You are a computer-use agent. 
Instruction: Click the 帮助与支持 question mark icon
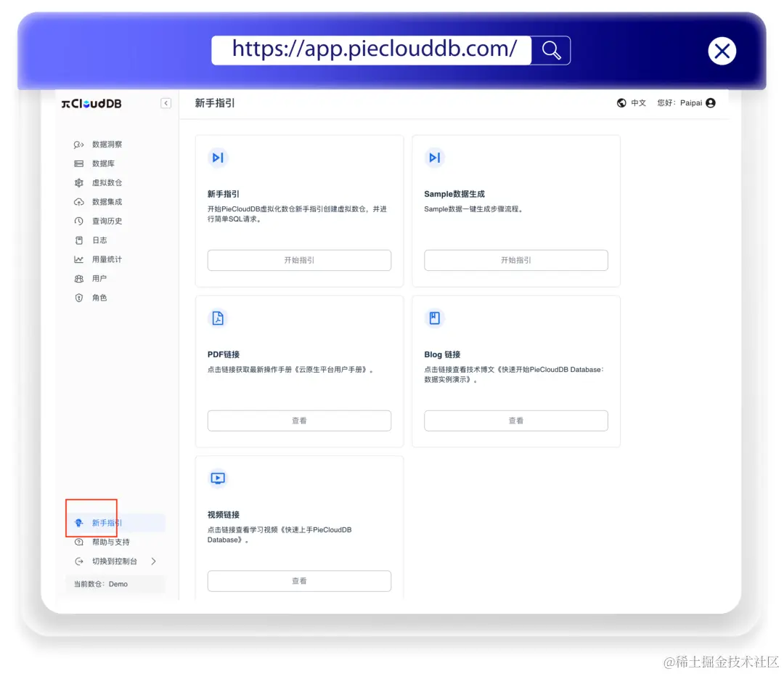pyautogui.click(x=78, y=542)
